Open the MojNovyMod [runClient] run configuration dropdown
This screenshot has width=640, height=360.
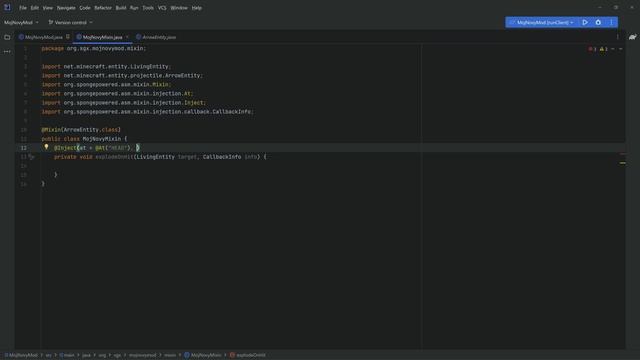[542, 22]
